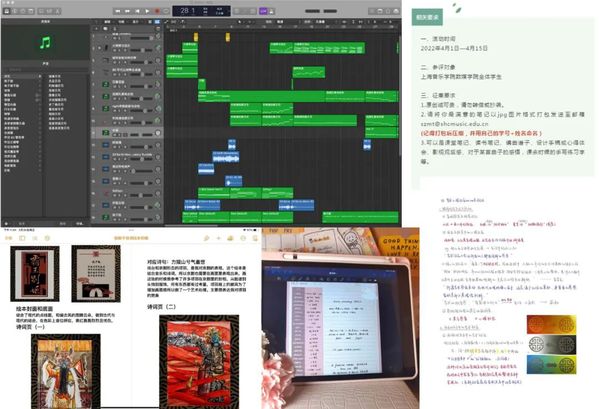
Task: Open the 显示 menu in tracks area
Action: [x=135, y=22]
